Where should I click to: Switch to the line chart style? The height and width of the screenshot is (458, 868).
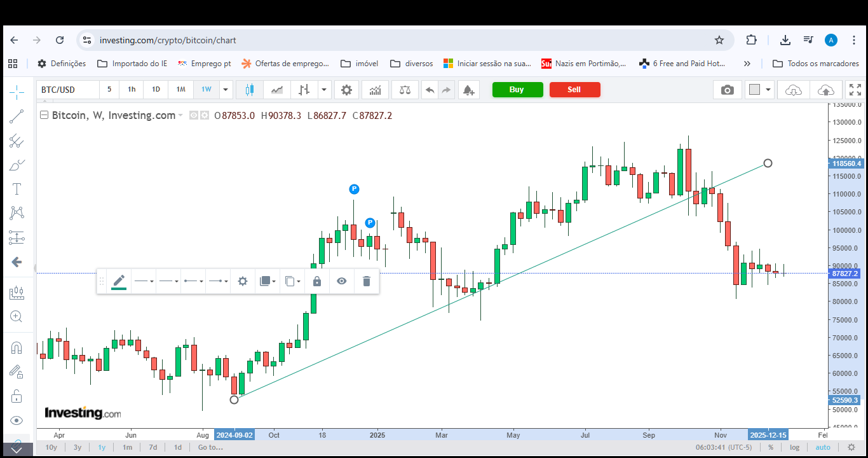(277, 90)
